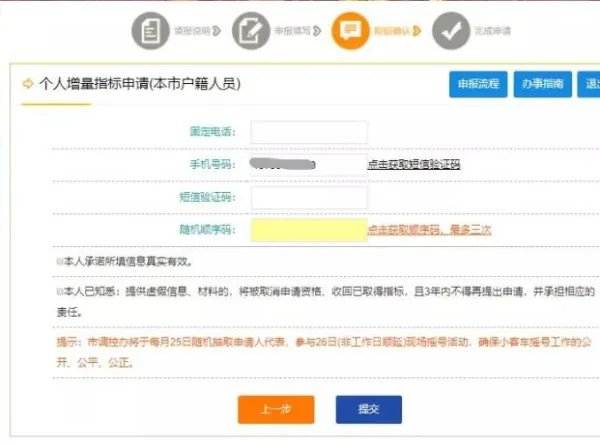Click the 个人增量指标申请(本市户籍人员) heading
The image size is (600, 444).
[x=140, y=83]
